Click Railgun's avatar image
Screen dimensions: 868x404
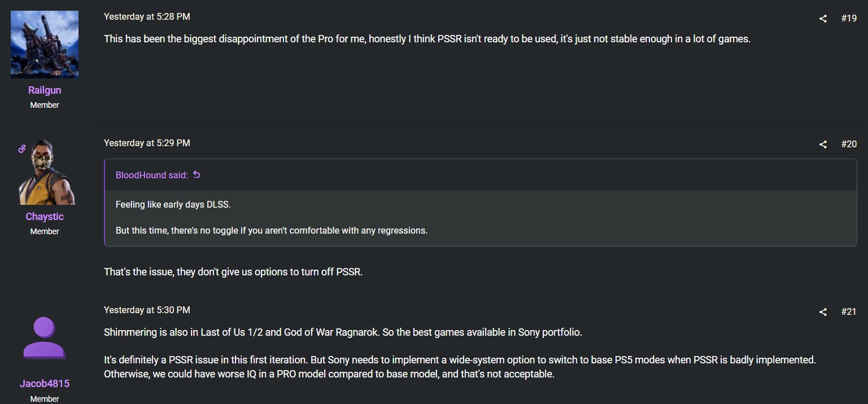pyautogui.click(x=45, y=45)
